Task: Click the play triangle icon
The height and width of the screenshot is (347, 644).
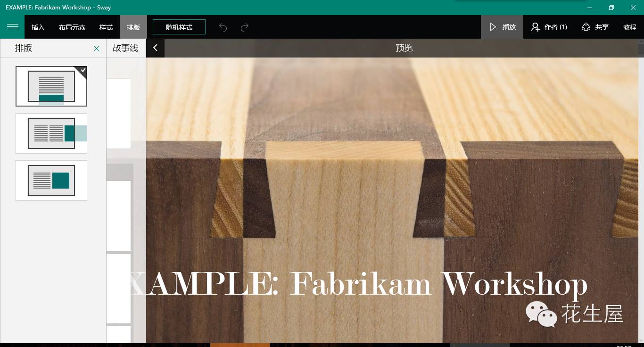Action: [493, 27]
